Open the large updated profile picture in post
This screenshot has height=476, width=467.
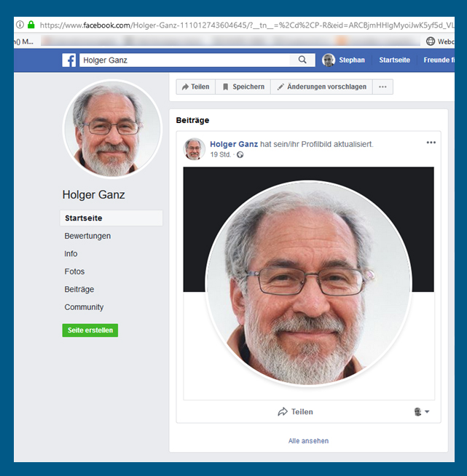point(308,282)
